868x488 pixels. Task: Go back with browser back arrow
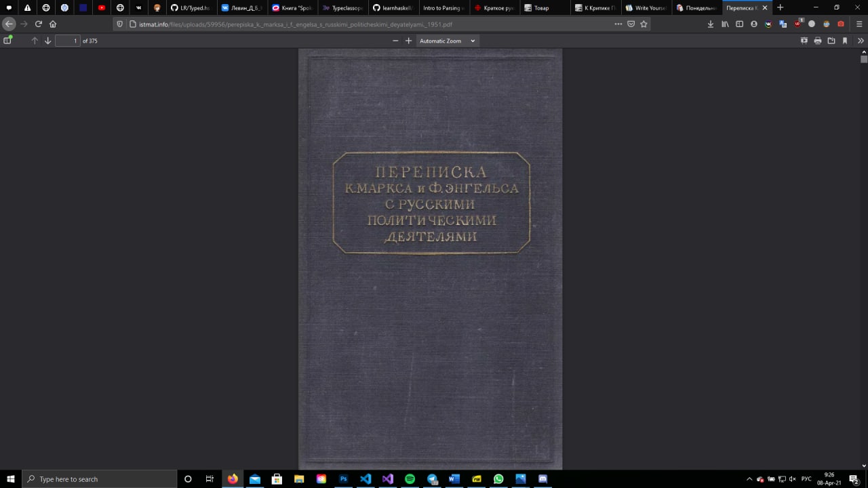tap(9, 24)
